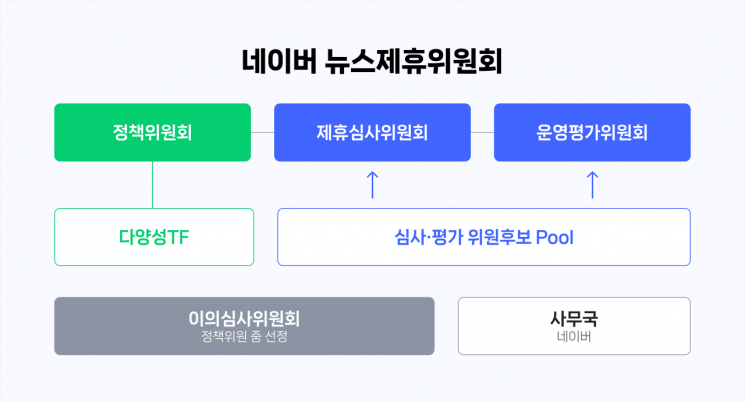The height and width of the screenshot is (402, 745).
Task: Select the 다양성TF outlined box
Action: [153, 237]
